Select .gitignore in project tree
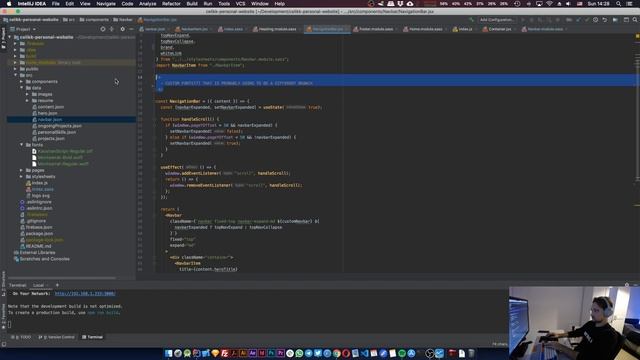 tap(36, 221)
